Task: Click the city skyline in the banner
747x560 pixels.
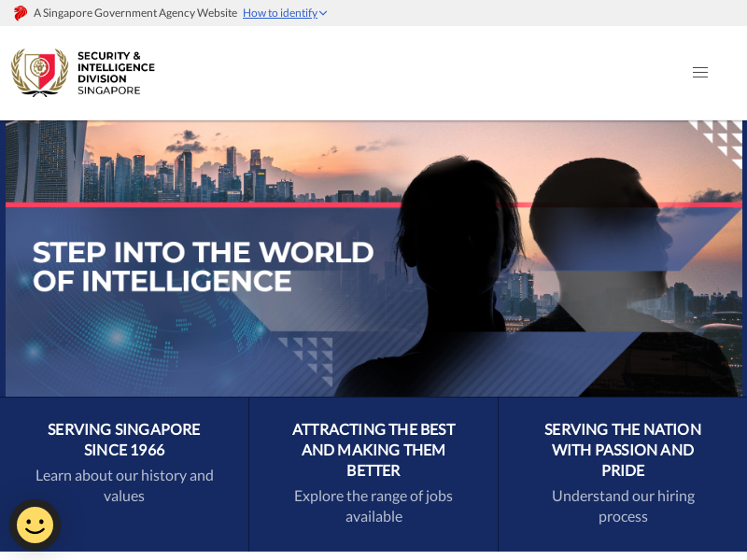Action: 187,173
